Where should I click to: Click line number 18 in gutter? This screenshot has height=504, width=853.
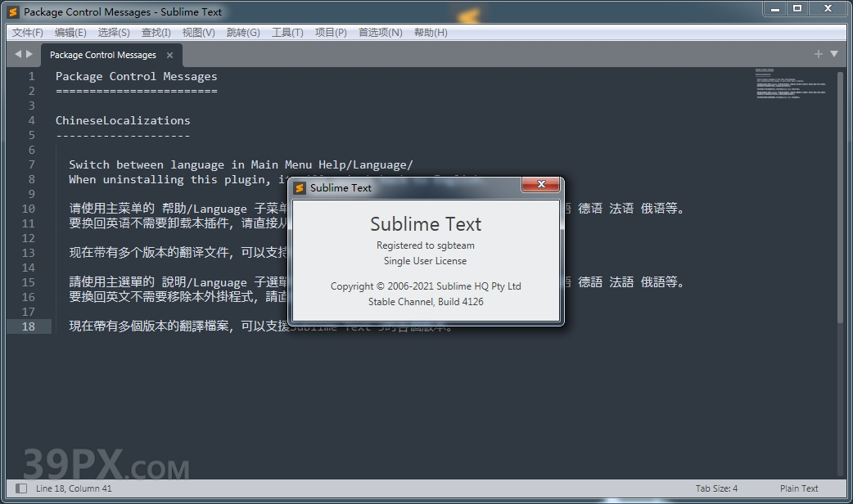point(29,326)
